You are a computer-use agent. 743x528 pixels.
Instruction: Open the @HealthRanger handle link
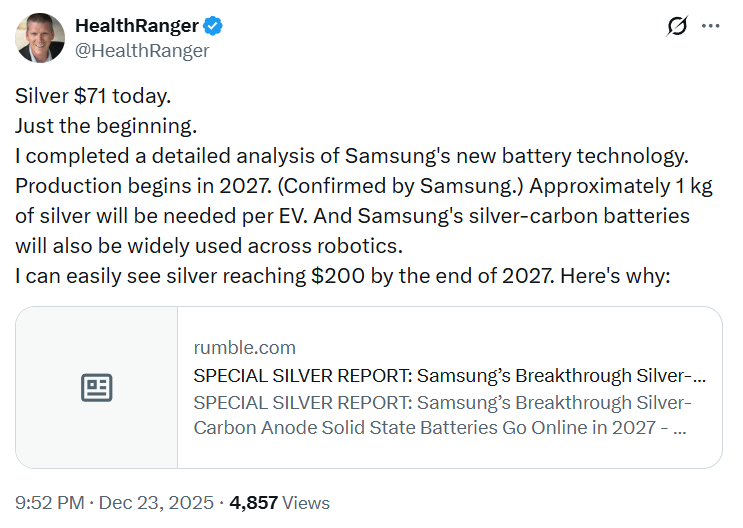[142, 51]
